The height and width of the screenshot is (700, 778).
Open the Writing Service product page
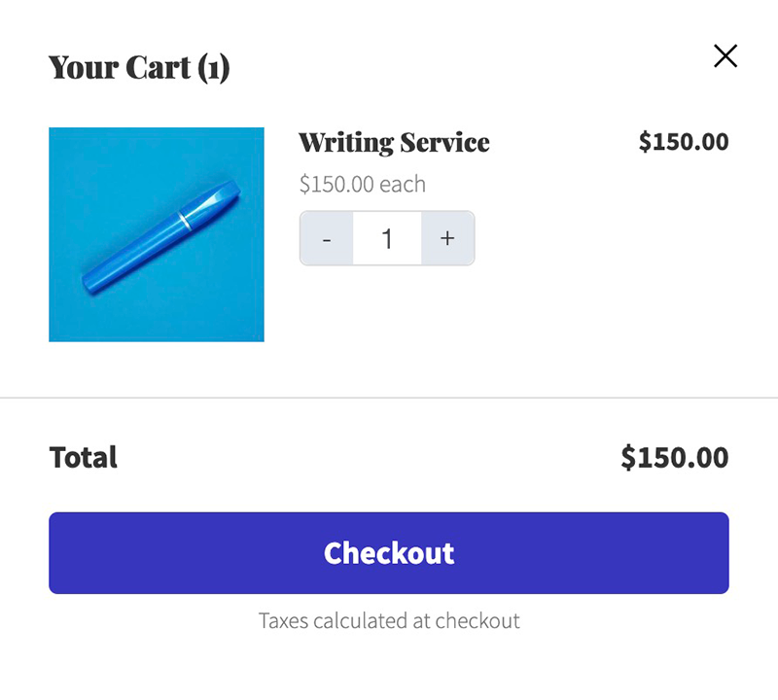pos(393,142)
